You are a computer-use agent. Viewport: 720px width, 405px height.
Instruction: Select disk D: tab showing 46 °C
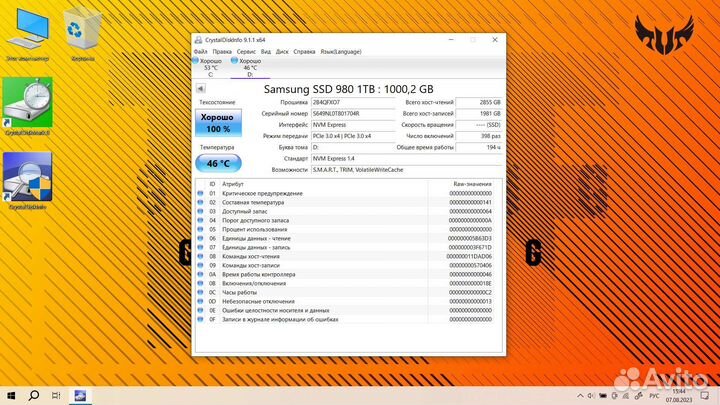pos(250,68)
